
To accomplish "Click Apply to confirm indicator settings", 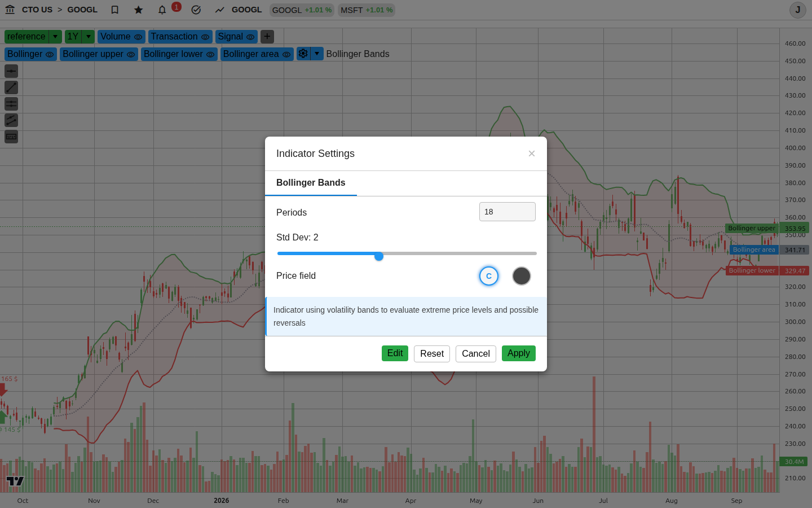I will click(519, 353).
